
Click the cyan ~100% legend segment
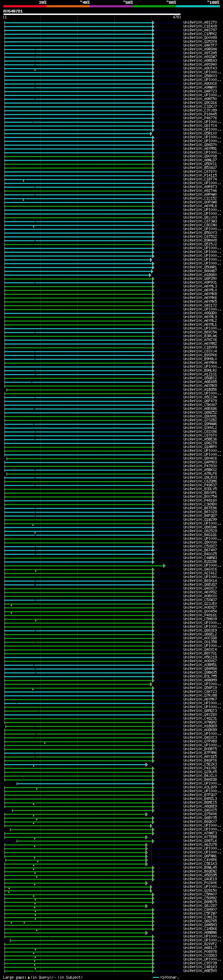coord(198,6)
